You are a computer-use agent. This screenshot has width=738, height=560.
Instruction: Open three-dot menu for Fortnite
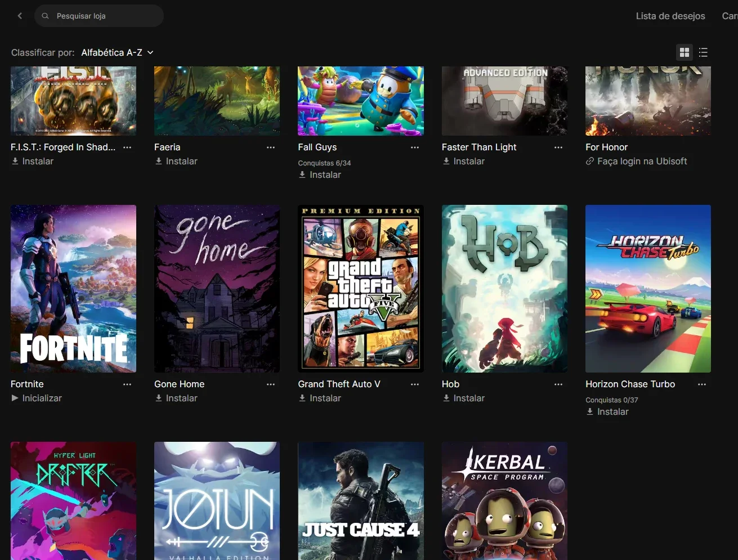pos(127,384)
